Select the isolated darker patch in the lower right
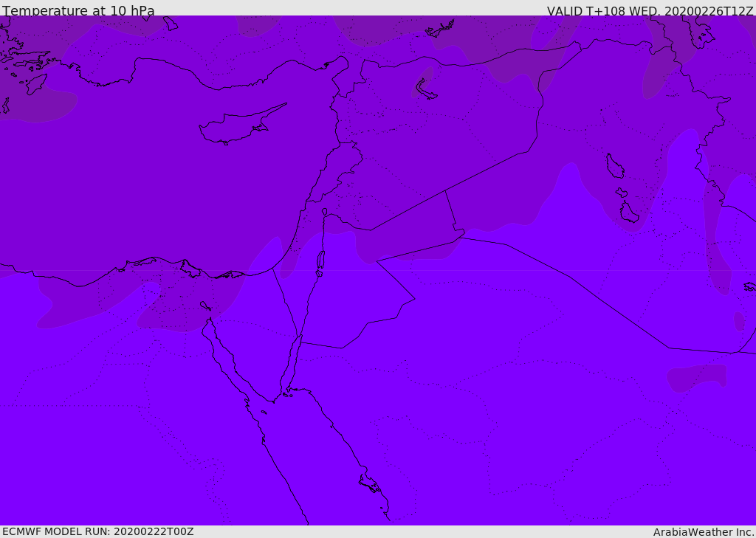 click(x=698, y=376)
